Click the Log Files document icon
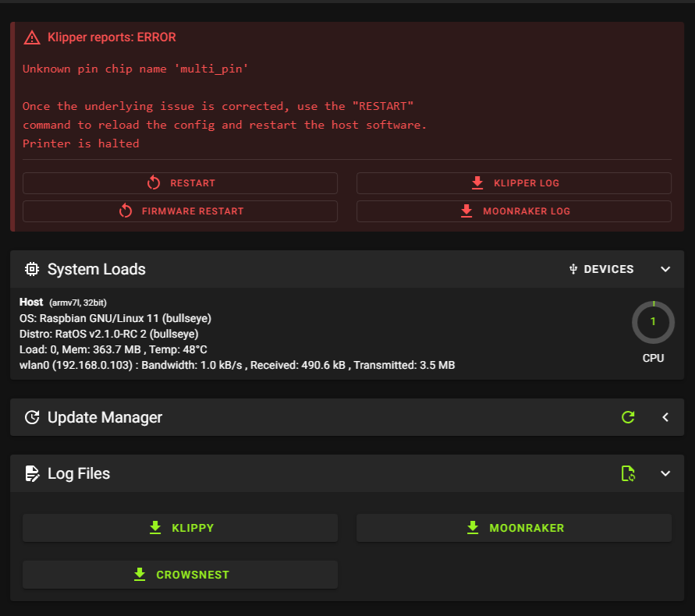 [x=32, y=473]
